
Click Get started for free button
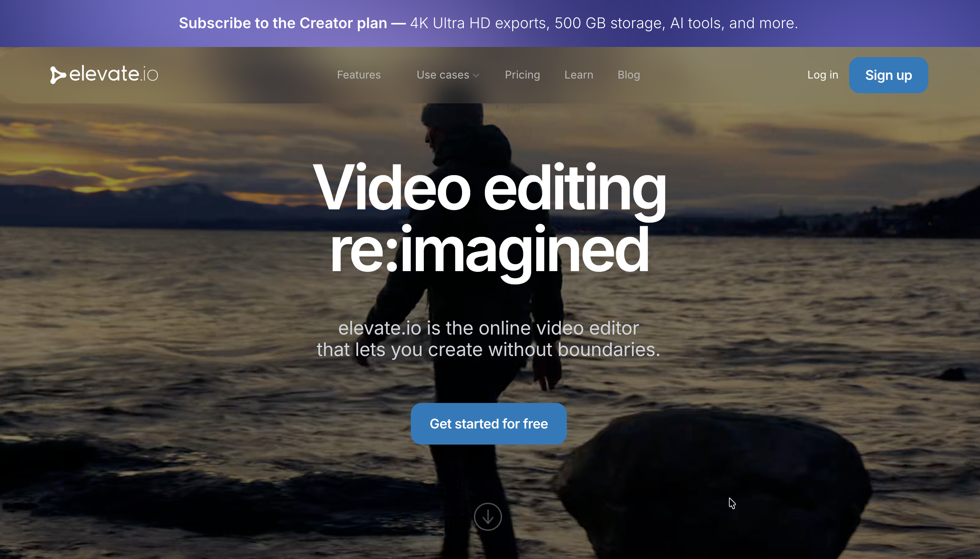488,423
